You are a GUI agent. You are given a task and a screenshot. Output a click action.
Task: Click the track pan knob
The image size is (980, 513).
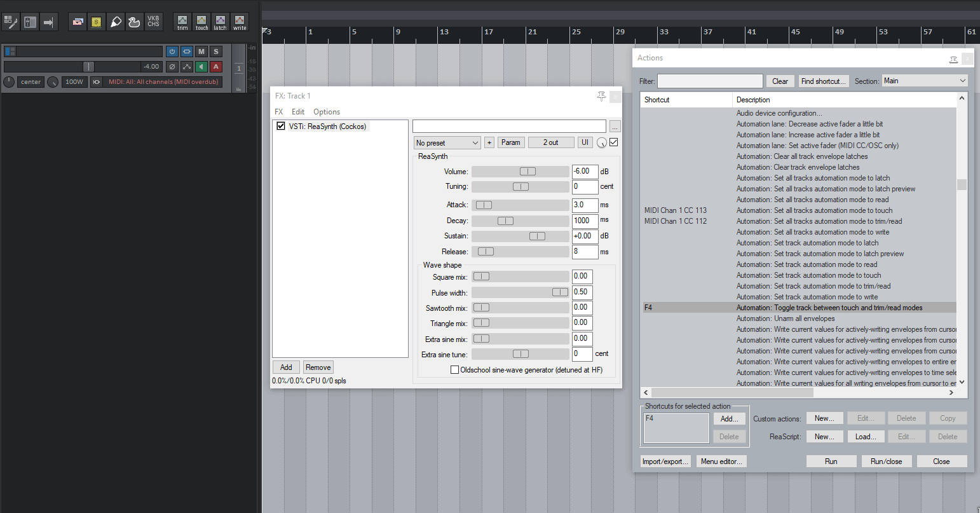tap(9, 81)
